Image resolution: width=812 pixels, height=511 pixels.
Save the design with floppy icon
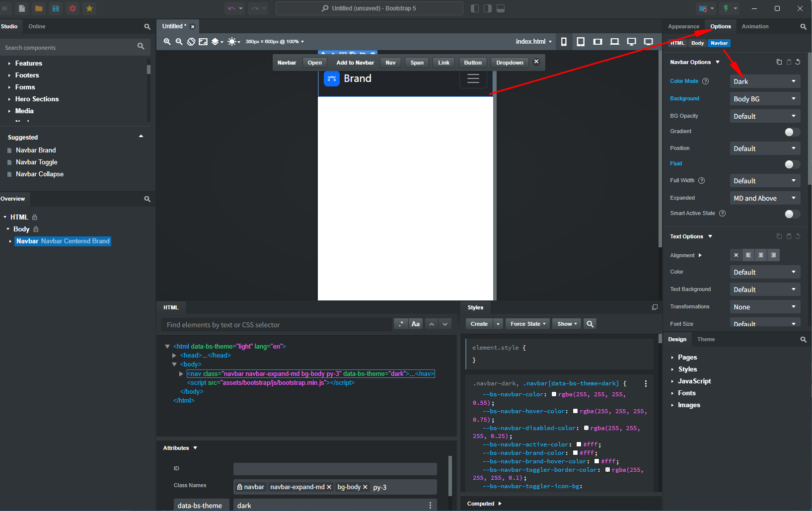56,8
